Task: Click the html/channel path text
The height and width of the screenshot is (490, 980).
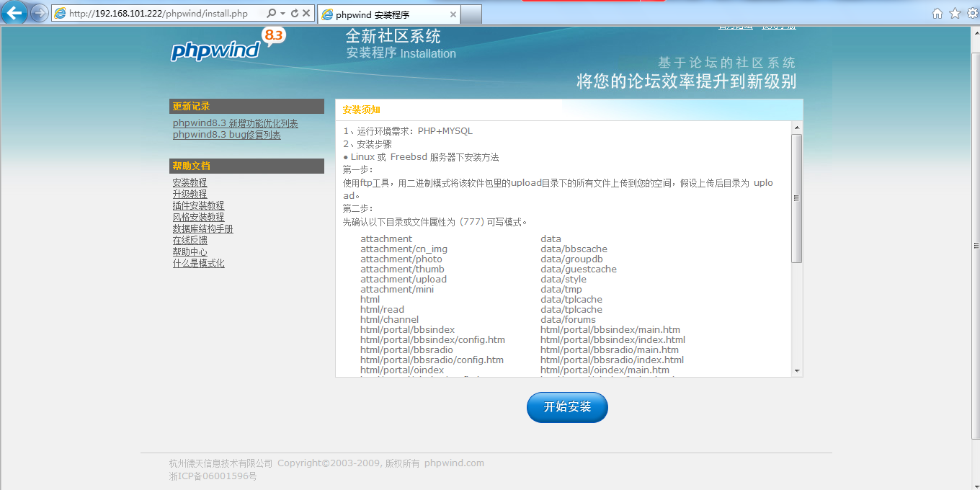Action: [389, 320]
